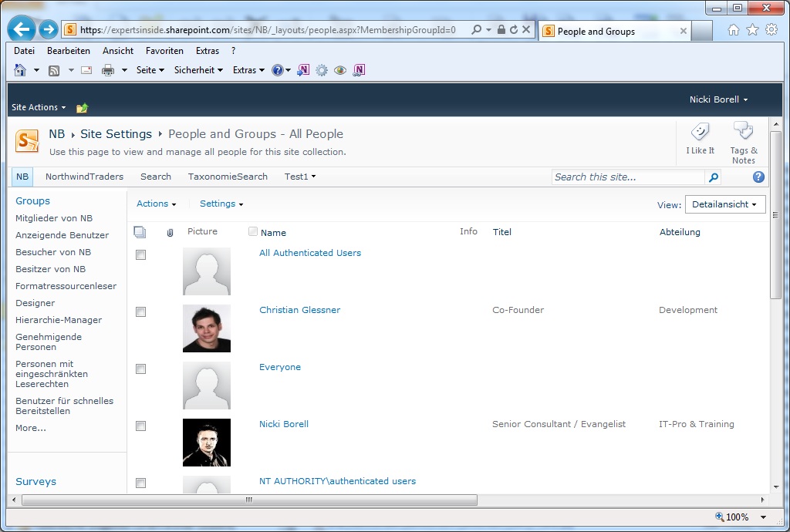Click the edit page smiley icon near Site Actions
Viewport: 790px width, 532px height.
[x=82, y=107]
